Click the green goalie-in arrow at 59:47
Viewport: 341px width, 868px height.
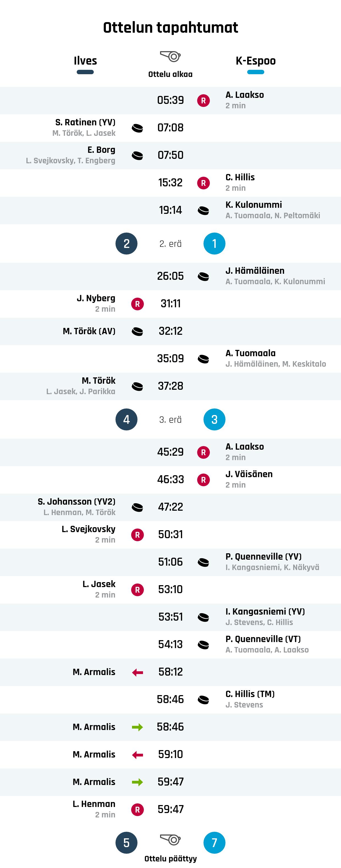[x=137, y=782]
